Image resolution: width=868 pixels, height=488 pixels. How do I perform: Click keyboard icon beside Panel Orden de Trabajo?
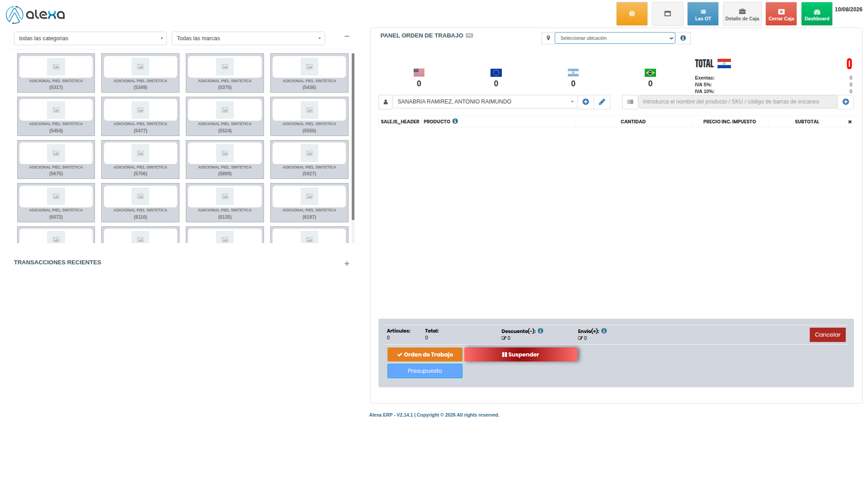click(x=469, y=36)
